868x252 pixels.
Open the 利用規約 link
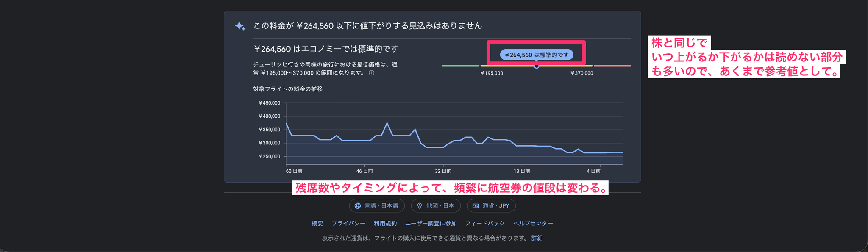point(385,223)
